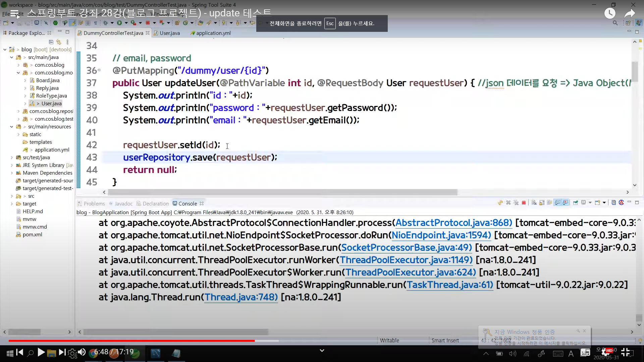Open the Run button dropdown arrow
The height and width of the screenshot is (362, 644).
coord(126,23)
